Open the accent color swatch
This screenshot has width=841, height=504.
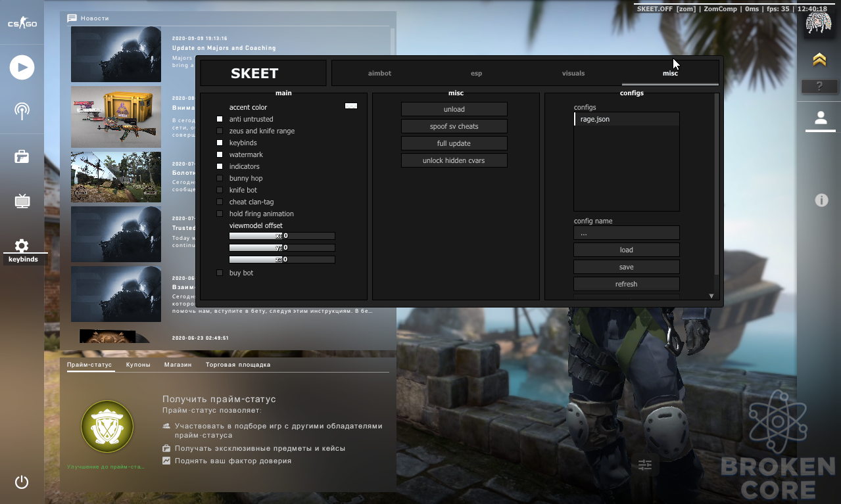(351, 106)
